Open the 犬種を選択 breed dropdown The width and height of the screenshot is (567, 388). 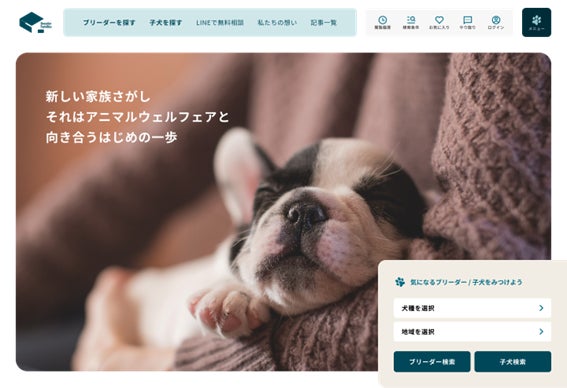click(x=472, y=308)
